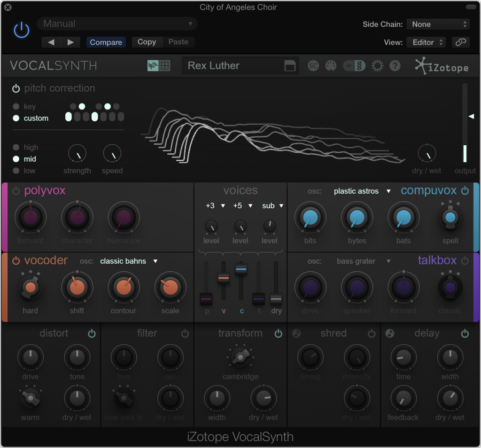
Task: Click the link chain icon
Action: click(461, 42)
